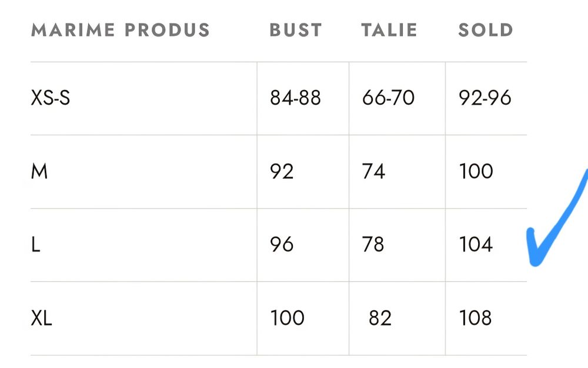This screenshot has height=368, width=588.
Task: Choose the L size row label
Action: point(35,244)
